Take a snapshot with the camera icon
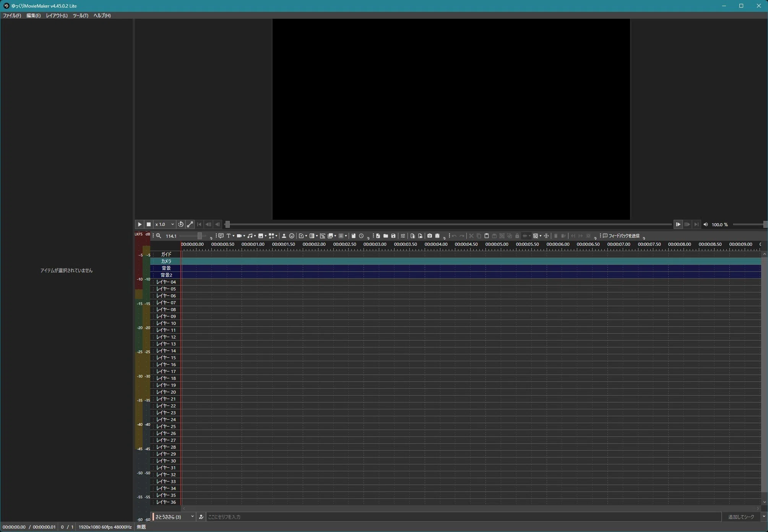The image size is (768, 532). pos(429,236)
